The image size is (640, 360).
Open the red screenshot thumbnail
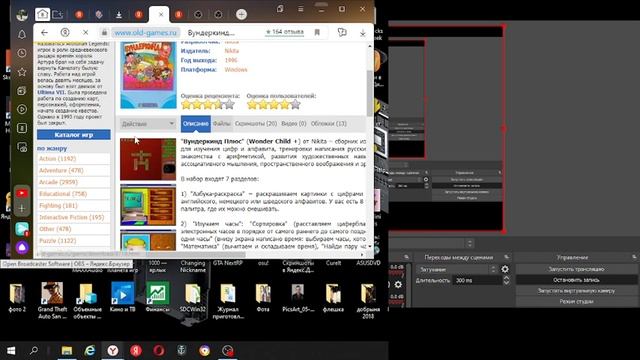(x=148, y=159)
